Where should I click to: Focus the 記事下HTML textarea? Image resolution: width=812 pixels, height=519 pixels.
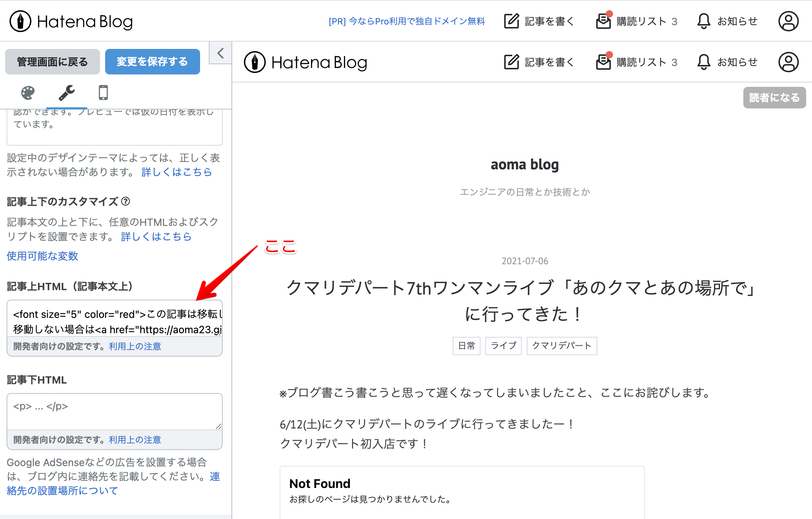tap(115, 412)
